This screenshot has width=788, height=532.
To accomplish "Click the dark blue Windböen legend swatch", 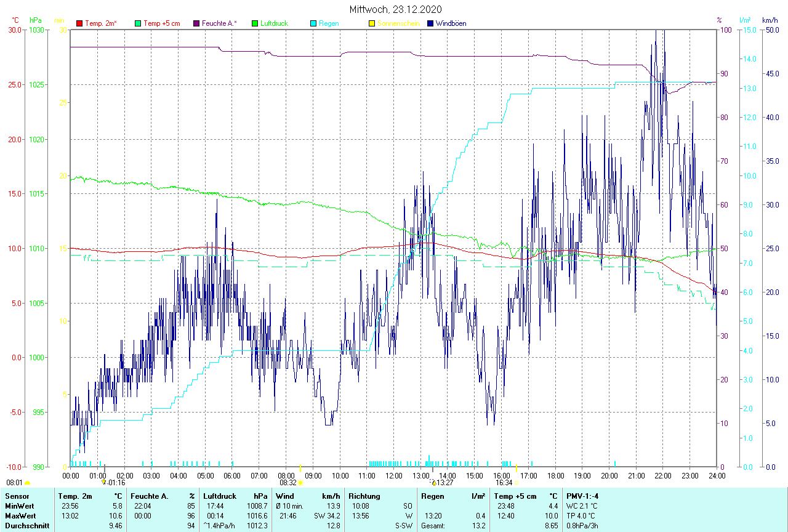I will (430, 23).
